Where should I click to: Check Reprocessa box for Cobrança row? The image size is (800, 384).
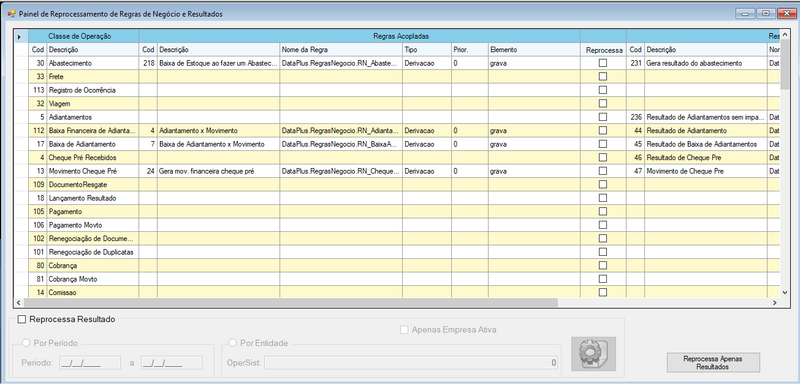click(x=603, y=265)
